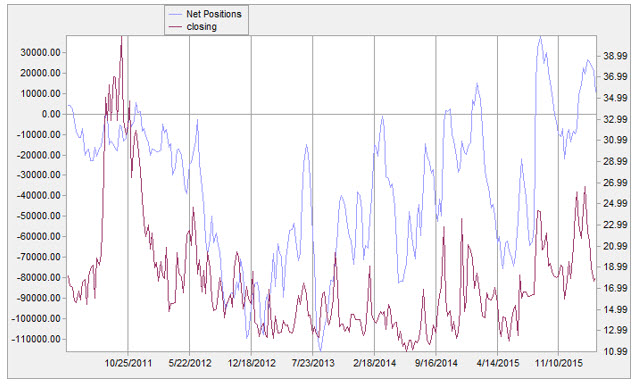Select the 10/25/2011 date label
The image size is (639, 386).
128,363
